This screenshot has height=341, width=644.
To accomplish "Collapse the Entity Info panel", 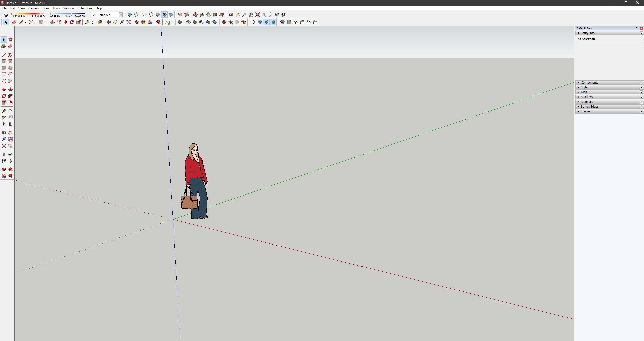I will pos(587,33).
